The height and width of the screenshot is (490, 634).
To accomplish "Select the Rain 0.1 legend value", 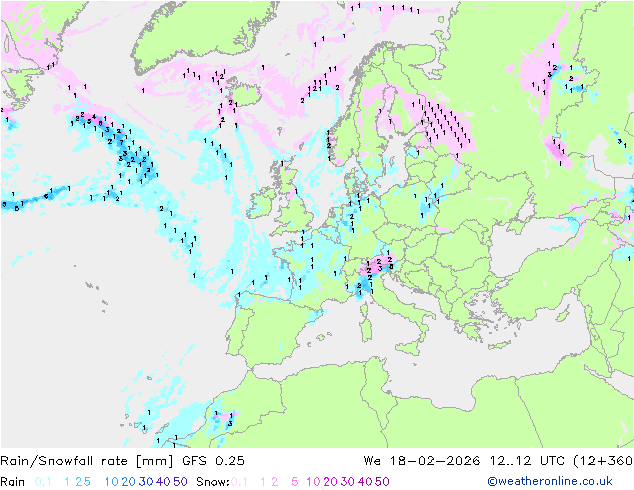I will 43,482.
